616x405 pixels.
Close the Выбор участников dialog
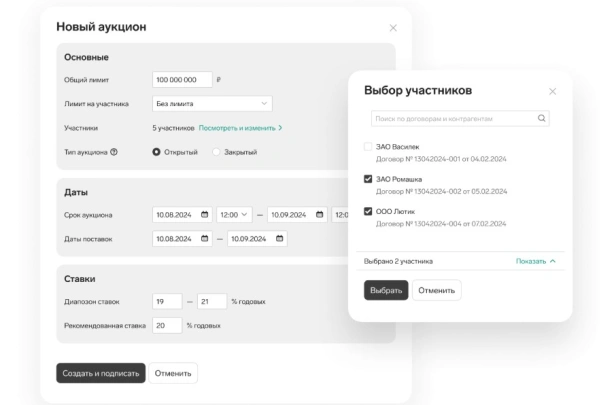552,92
